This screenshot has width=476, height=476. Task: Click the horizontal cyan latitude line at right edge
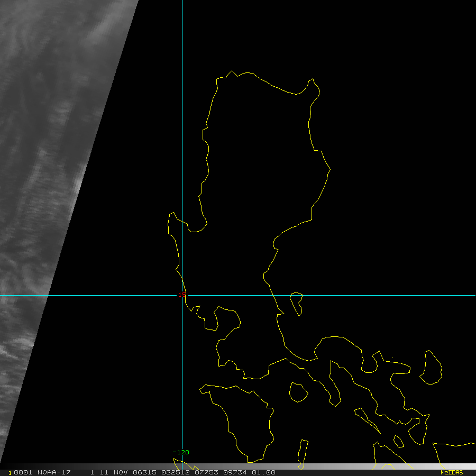[x=465, y=295]
